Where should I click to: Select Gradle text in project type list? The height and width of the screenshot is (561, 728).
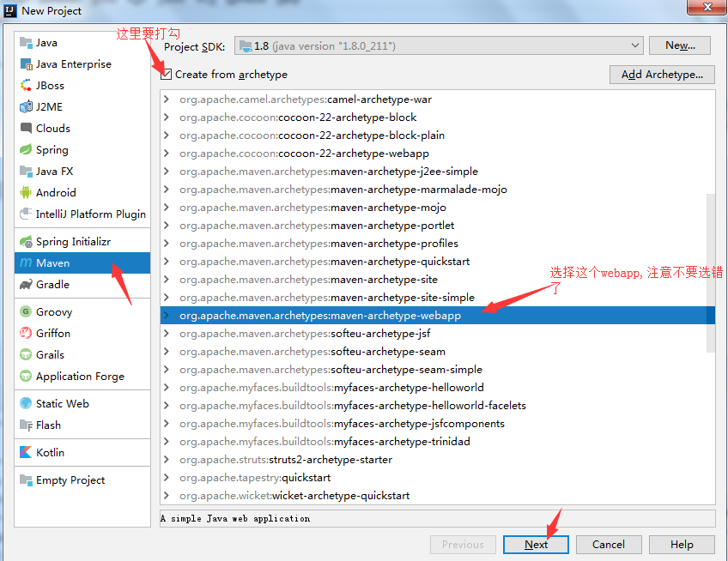point(53,285)
